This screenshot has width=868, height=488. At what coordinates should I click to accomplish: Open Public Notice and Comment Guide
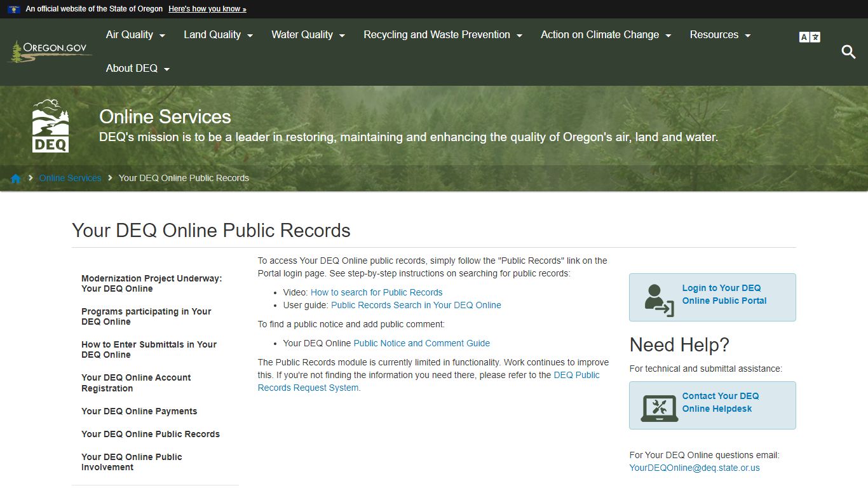tap(422, 343)
